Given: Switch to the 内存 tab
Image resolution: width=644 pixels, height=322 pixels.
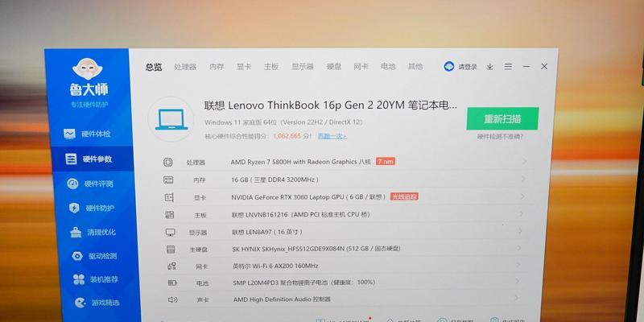Looking at the screenshot, I should [217, 67].
